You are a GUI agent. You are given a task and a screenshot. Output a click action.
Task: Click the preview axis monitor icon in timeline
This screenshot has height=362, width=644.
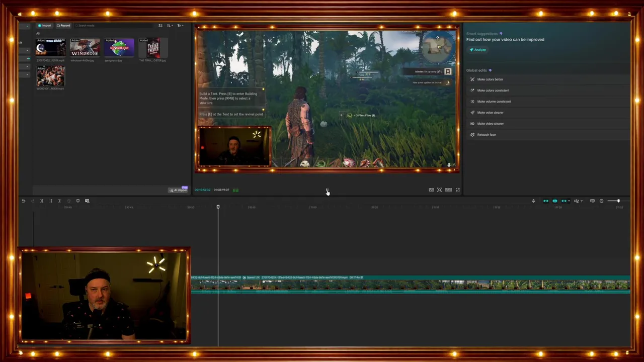(x=592, y=201)
